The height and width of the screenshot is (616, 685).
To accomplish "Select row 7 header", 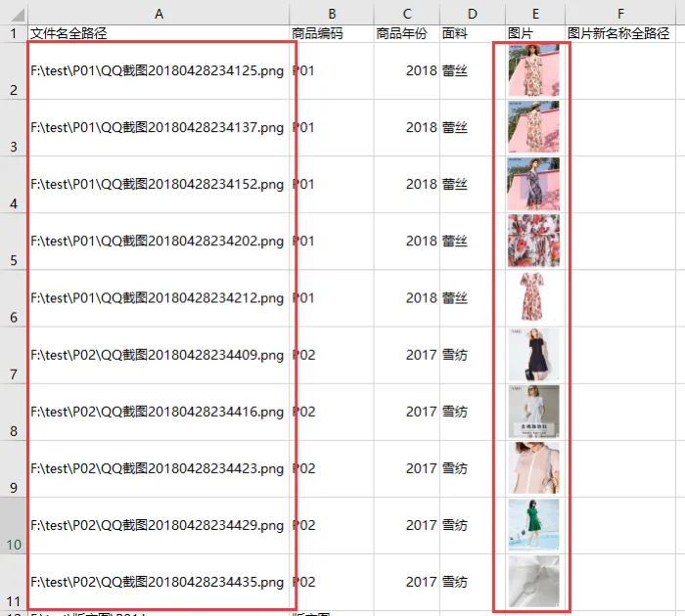I will [14, 355].
